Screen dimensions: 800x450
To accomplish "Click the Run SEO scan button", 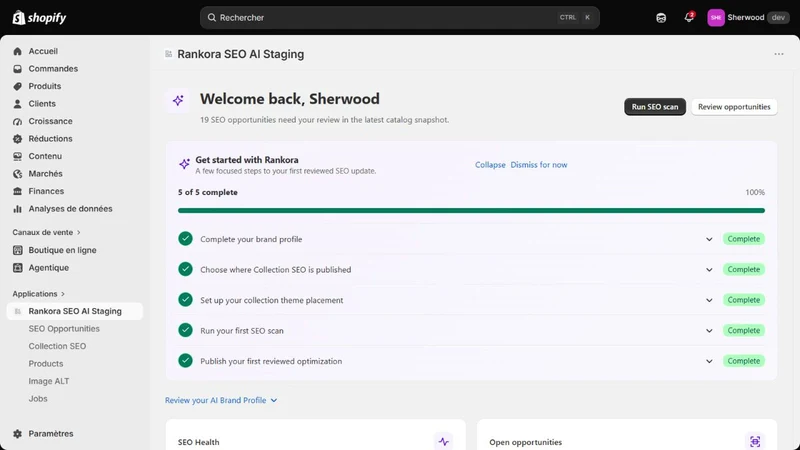I will [x=655, y=107].
